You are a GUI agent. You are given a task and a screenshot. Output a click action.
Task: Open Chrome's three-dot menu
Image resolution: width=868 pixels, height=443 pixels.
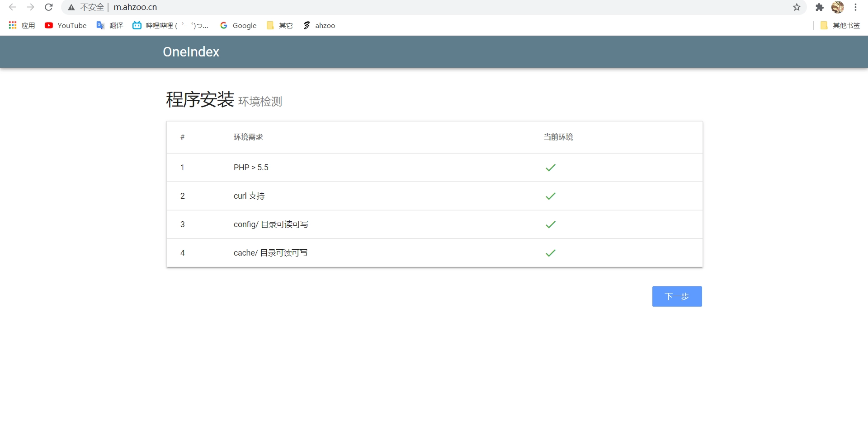[x=856, y=7]
